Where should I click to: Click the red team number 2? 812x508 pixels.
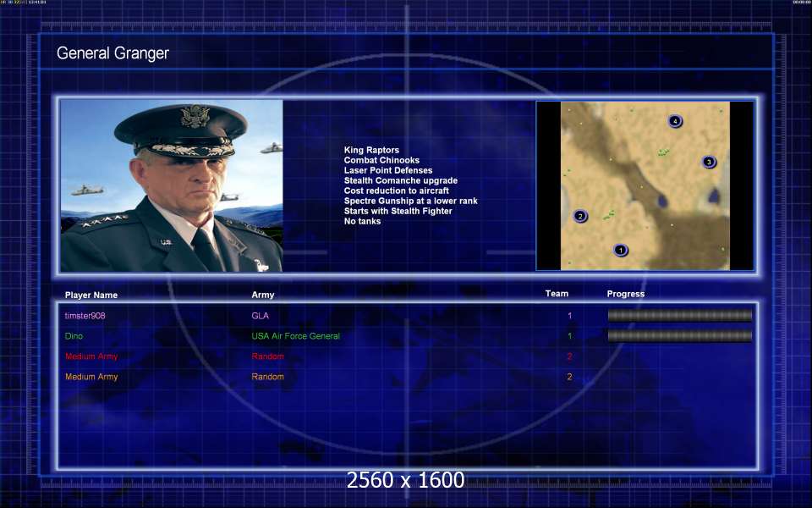coord(569,356)
